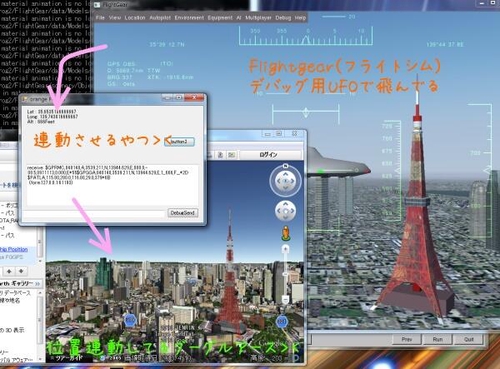Viewport: 500px width, 369px height.
Task: Click the left blue hexagon road marker
Action: pyautogui.click(x=130, y=321)
